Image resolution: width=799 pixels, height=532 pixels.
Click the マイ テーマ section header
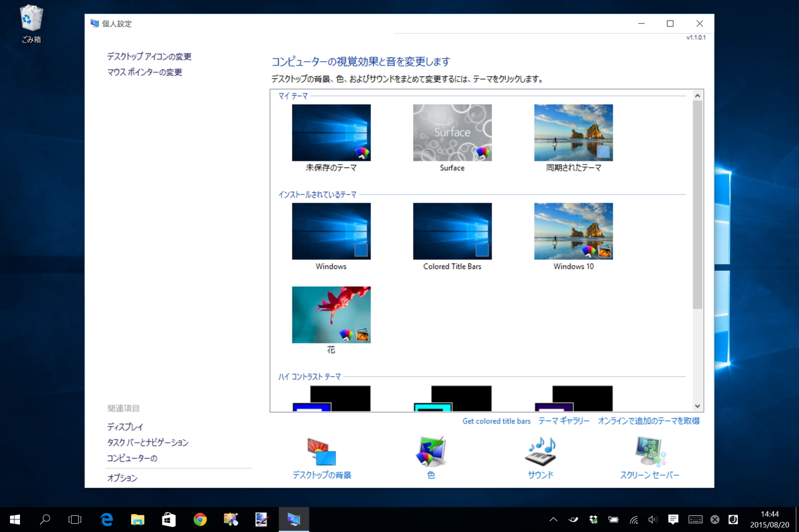pyautogui.click(x=293, y=96)
